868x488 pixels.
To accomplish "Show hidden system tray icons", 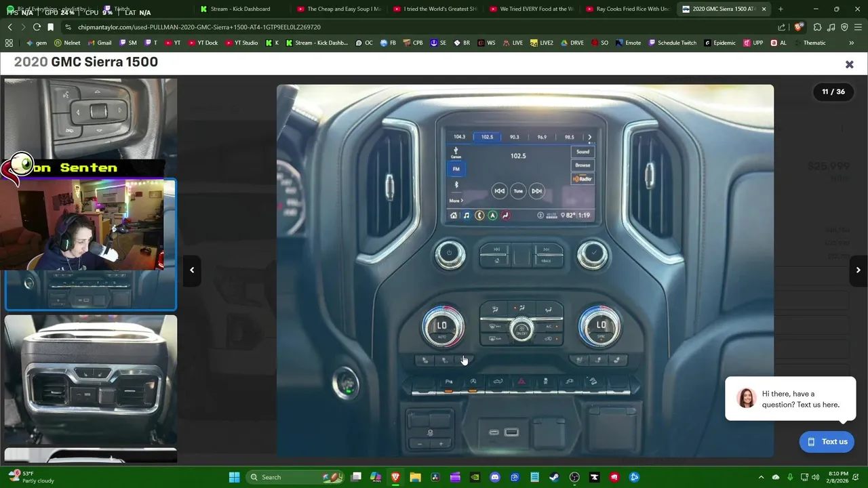I will tap(761, 477).
